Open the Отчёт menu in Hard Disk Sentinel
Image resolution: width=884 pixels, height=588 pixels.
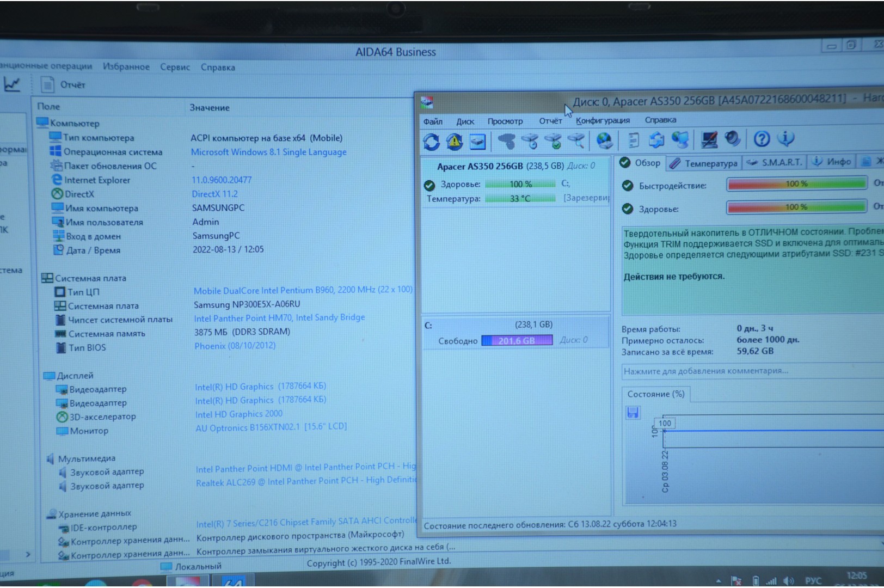550,121
